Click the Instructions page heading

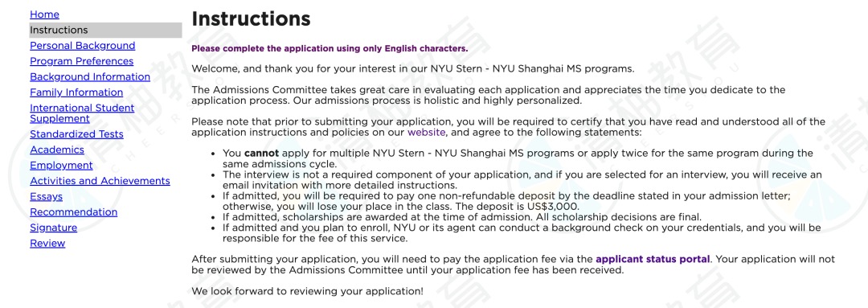(x=251, y=18)
